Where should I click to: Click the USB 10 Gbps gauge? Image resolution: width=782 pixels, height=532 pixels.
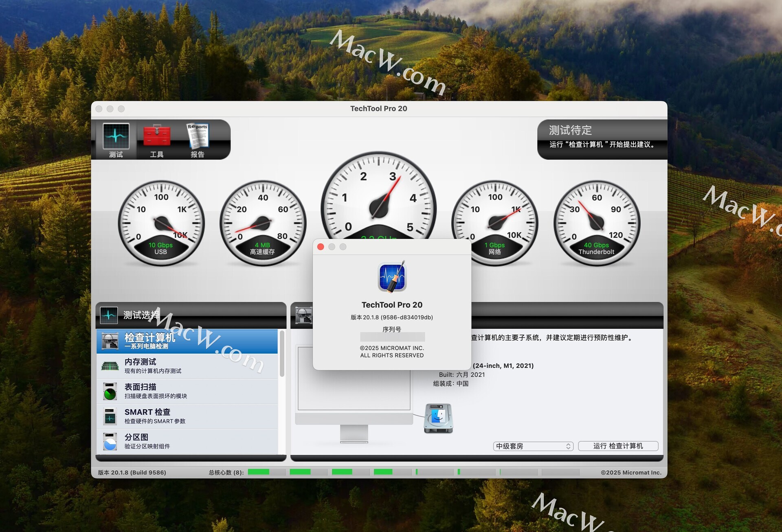click(161, 223)
